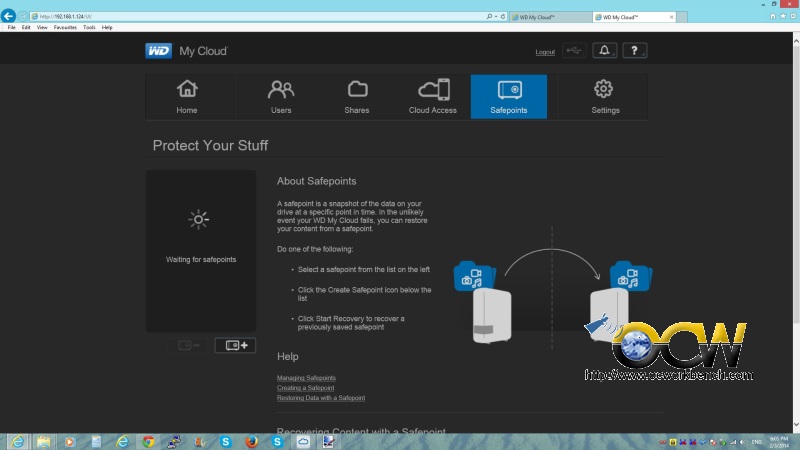Click the USB device icon
Image resolution: width=800 pixels, height=450 pixels.
pos(574,51)
